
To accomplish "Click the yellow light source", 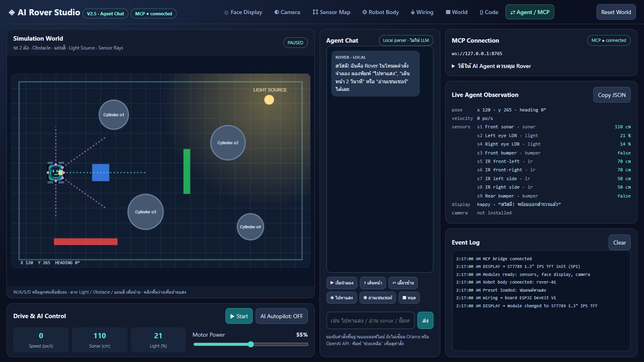I will (x=269, y=100).
